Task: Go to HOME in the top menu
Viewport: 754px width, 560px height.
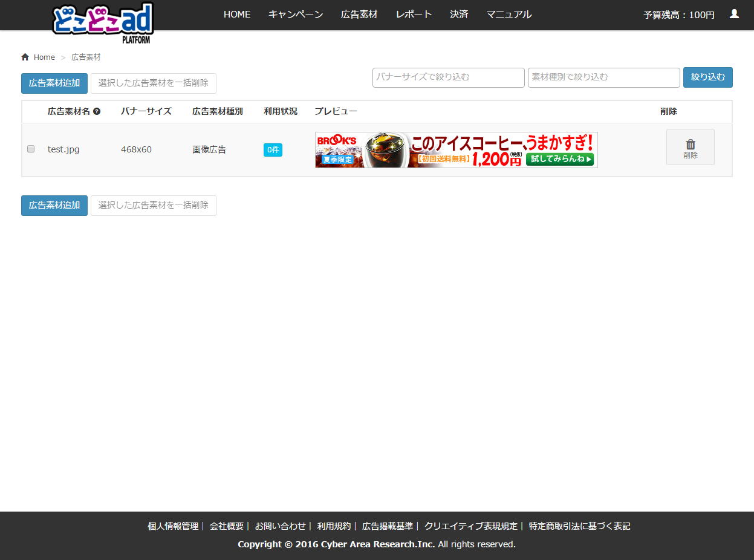Action: (x=237, y=15)
